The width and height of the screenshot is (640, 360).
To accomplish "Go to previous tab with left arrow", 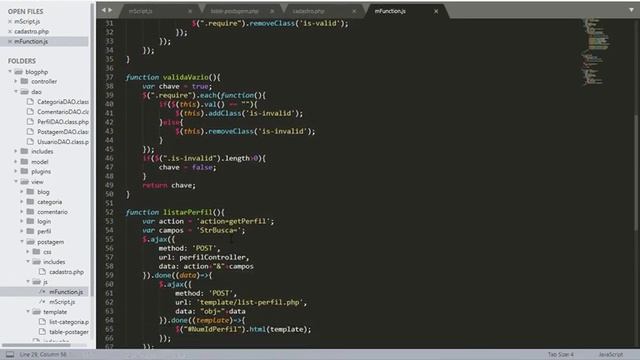I will pos(103,10).
